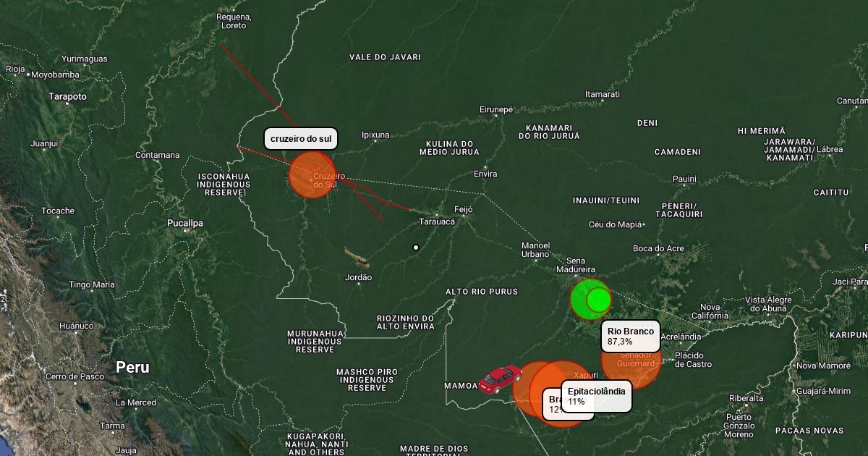
Task: Click the Eirunepé town label
Action: point(496,109)
